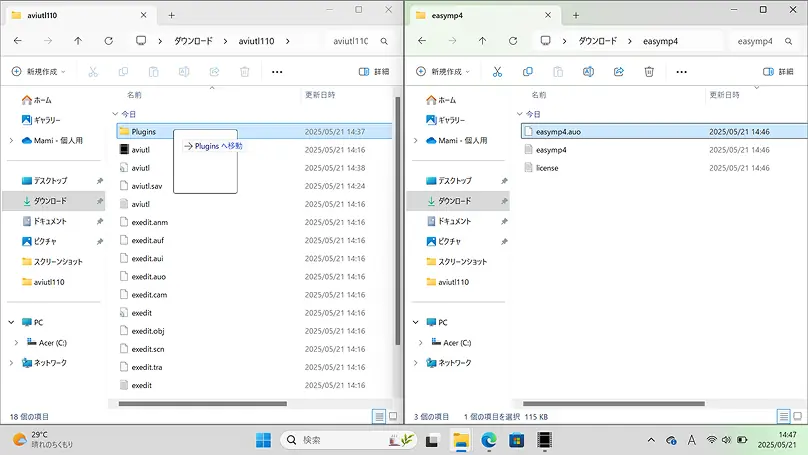The width and height of the screenshot is (808, 455).
Task: Click vertical scrollbar in aviutl110 window
Action: click(398, 222)
